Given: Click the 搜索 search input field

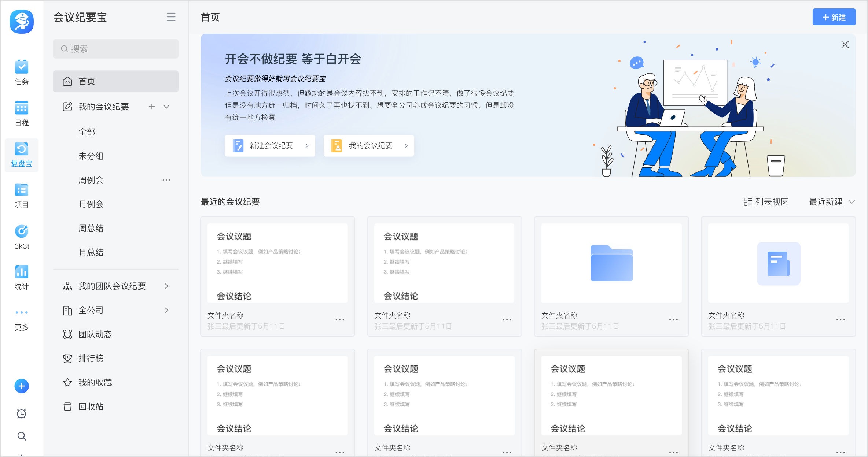Looking at the screenshot, I should click(116, 49).
